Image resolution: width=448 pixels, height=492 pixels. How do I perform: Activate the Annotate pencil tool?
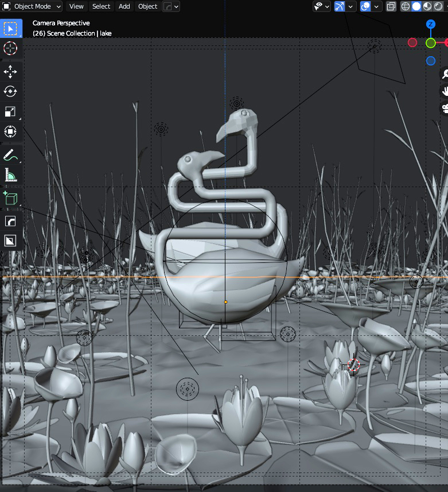coord(10,154)
